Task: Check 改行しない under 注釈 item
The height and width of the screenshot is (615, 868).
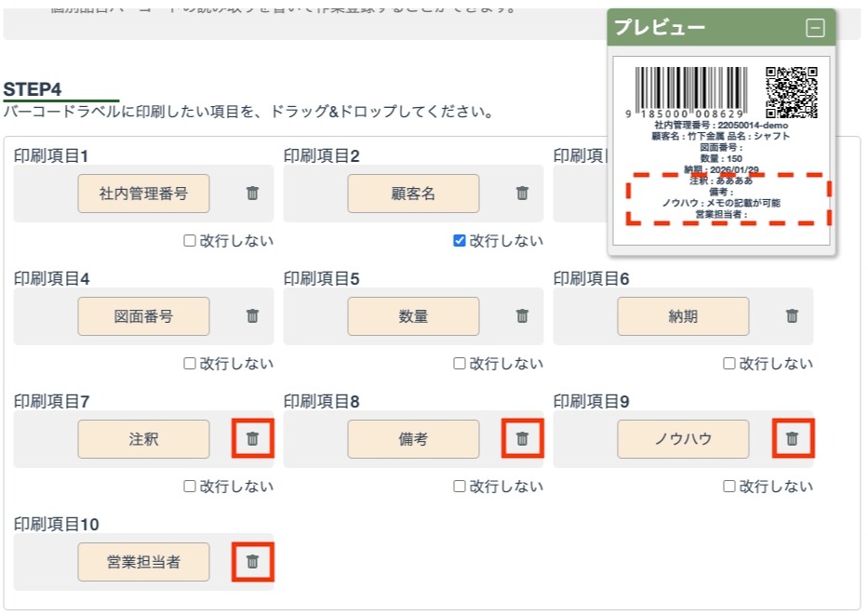Action: (190, 487)
